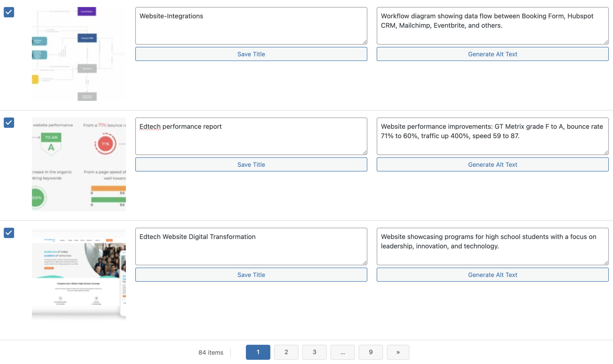This screenshot has height=364, width=613.
Task: Open the workflow diagram thumbnail
Action: 79,54
